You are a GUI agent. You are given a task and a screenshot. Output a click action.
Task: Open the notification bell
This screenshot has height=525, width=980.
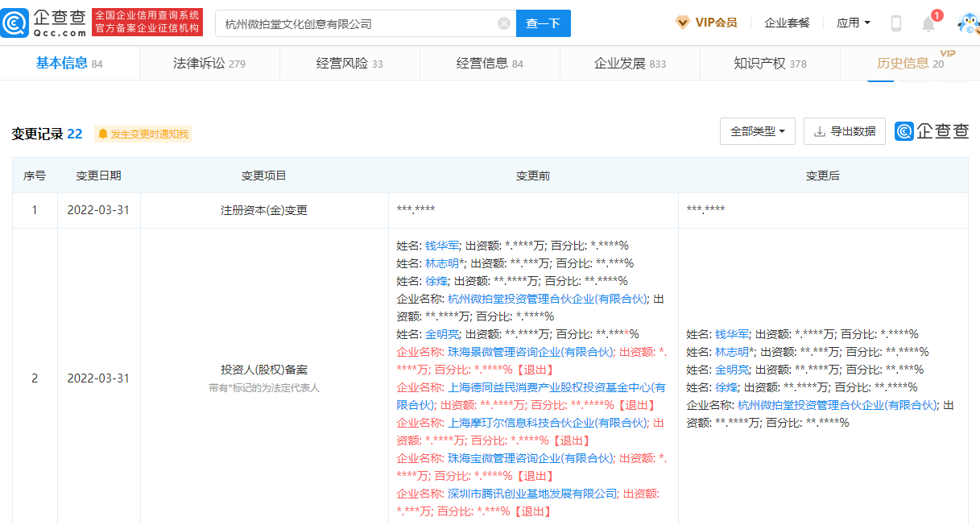click(x=928, y=23)
